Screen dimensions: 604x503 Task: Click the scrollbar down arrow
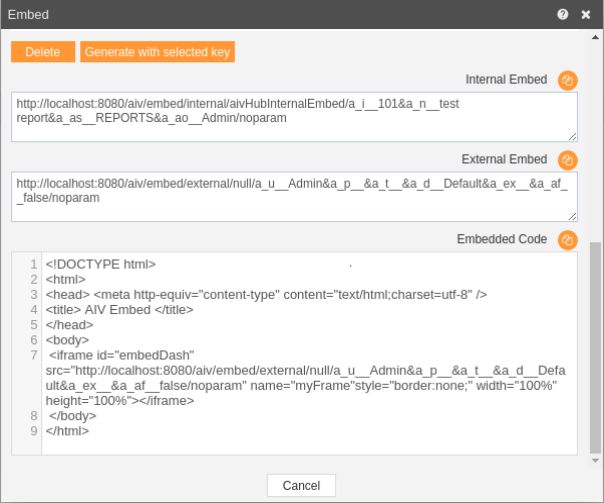pos(595,460)
